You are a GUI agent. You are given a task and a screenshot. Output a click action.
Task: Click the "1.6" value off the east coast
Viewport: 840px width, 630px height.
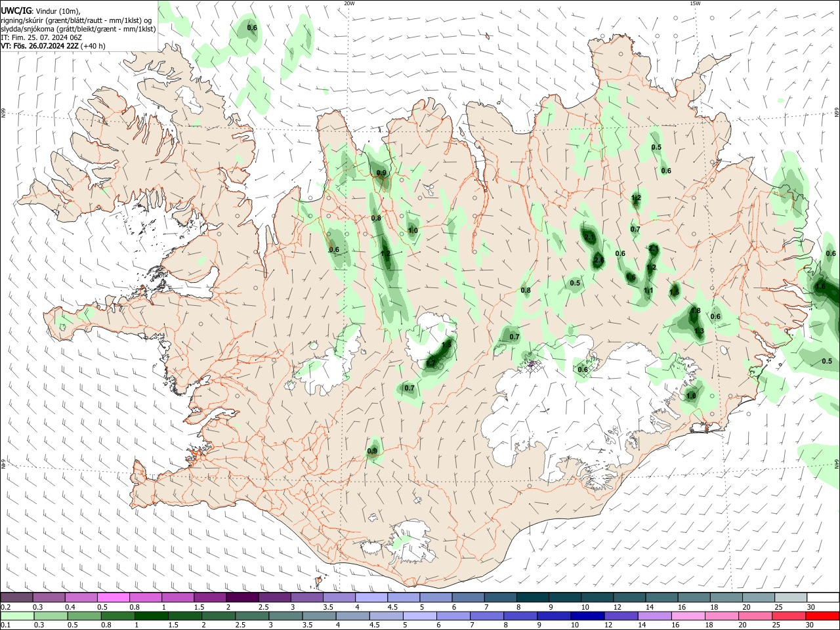(820, 287)
